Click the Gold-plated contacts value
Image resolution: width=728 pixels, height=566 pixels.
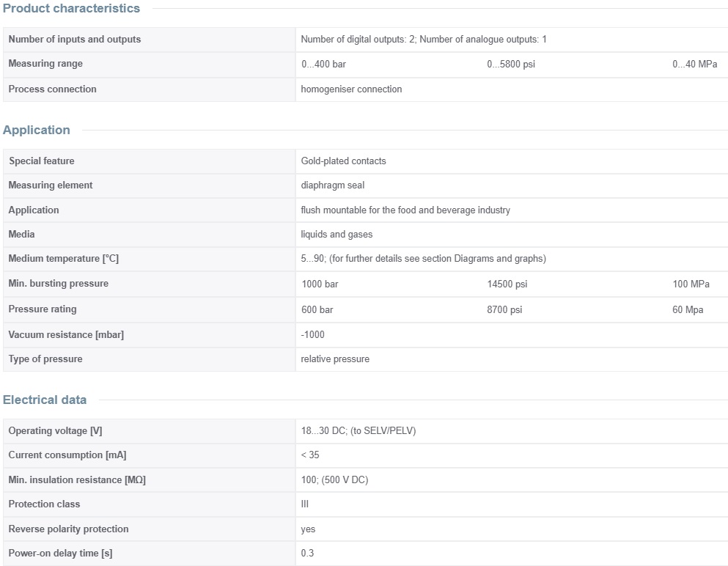tap(343, 161)
